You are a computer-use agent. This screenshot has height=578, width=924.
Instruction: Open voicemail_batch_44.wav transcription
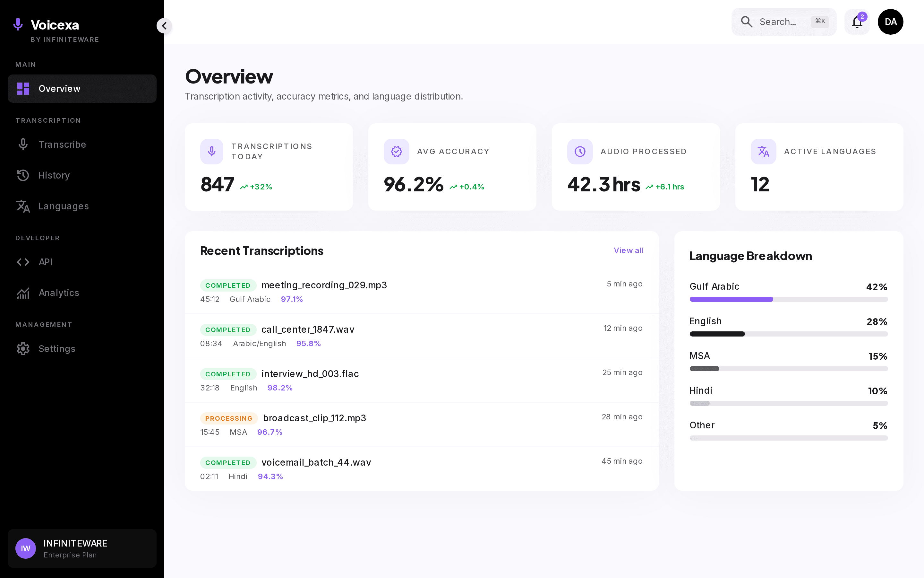(x=422, y=469)
